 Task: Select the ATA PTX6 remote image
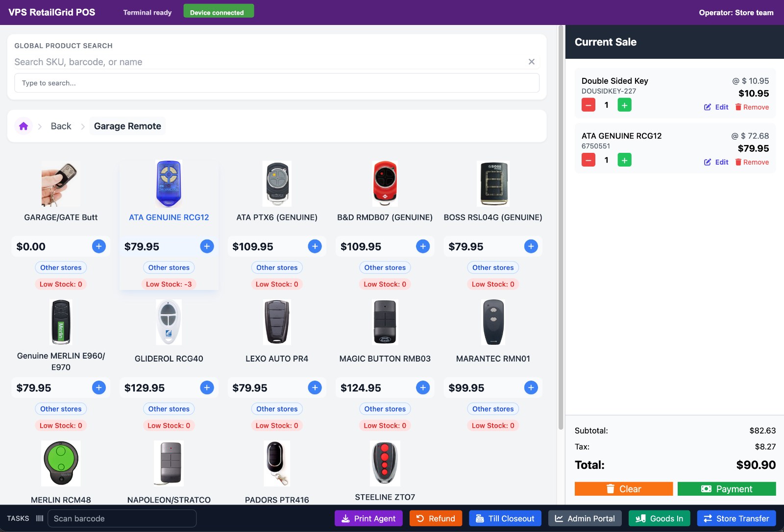coord(277,184)
